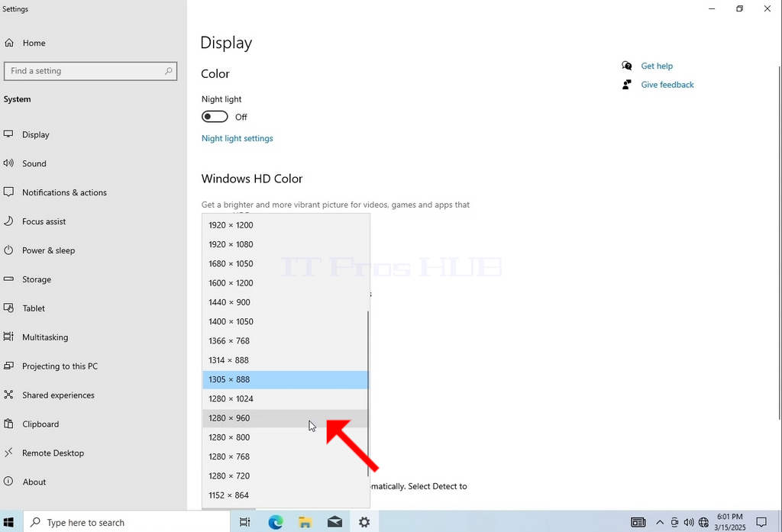782x532 pixels.
Task: Click the Settings page scrollbar
Action: 780,242
